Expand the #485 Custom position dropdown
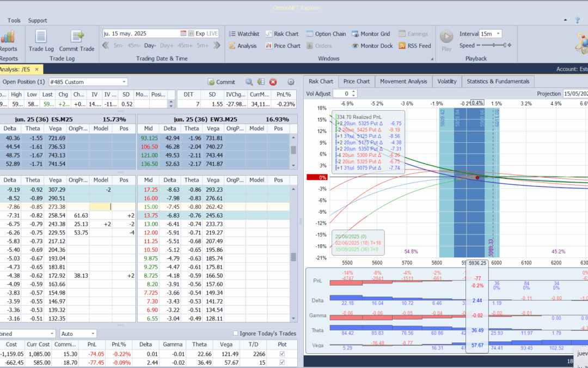The width and height of the screenshot is (588, 368). 124,82
